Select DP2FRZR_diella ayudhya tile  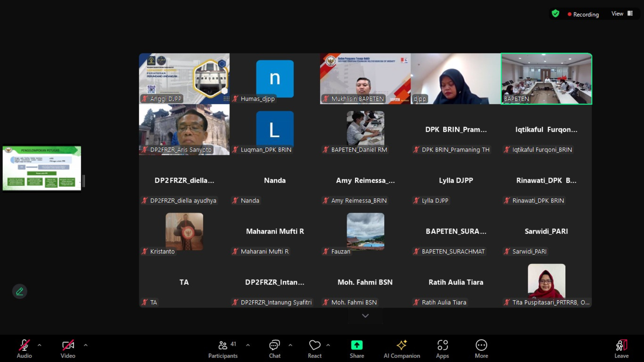pos(184,180)
